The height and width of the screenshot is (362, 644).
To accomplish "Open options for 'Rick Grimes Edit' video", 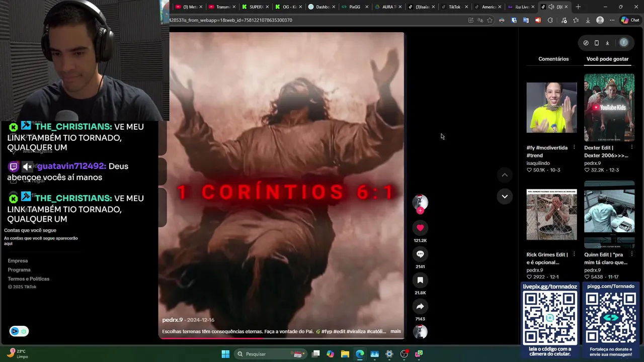I will 574,254.
